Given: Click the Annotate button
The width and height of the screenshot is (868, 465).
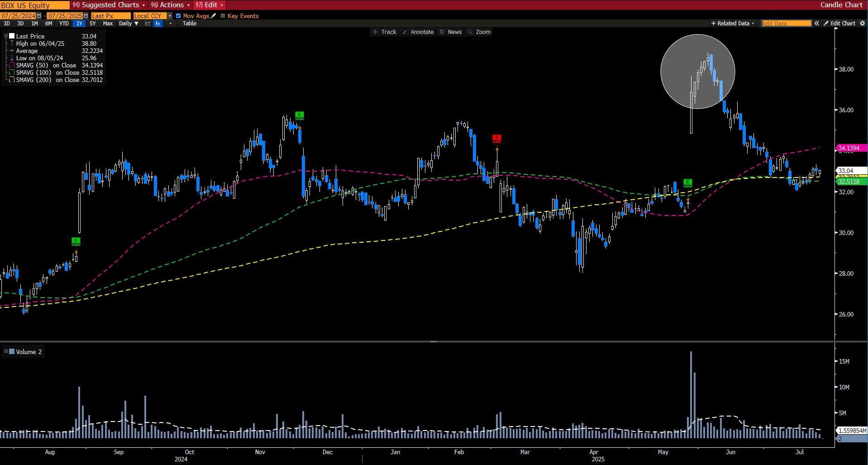Looking at the screenshot, I should [418, 32].
